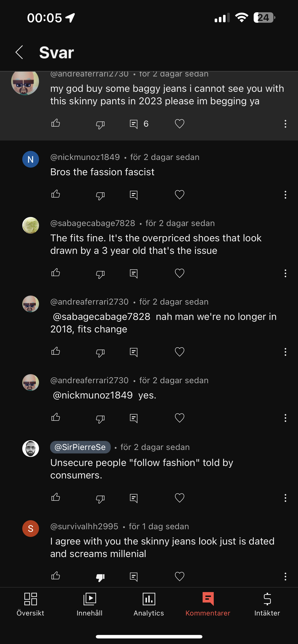Tap the @nickmunoz1849 mention in the 'yes.' reply
This screenshot has height=644, width=298.
coord(93,395)
